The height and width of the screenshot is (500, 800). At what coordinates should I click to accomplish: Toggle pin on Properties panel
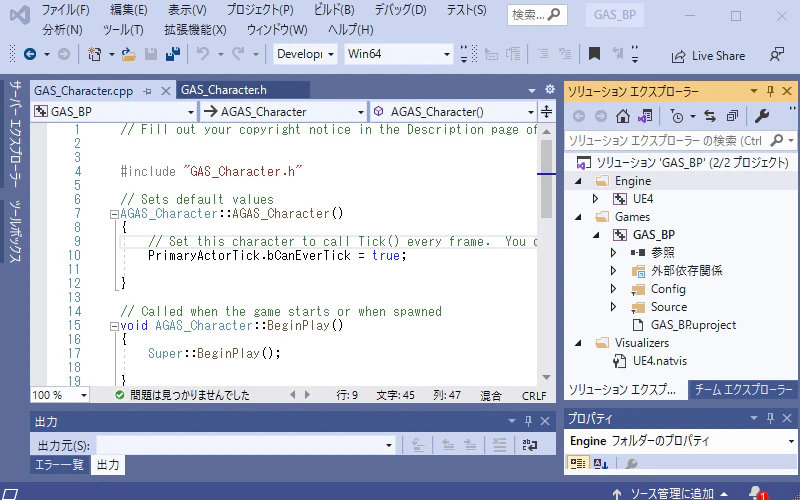(770, 418)
